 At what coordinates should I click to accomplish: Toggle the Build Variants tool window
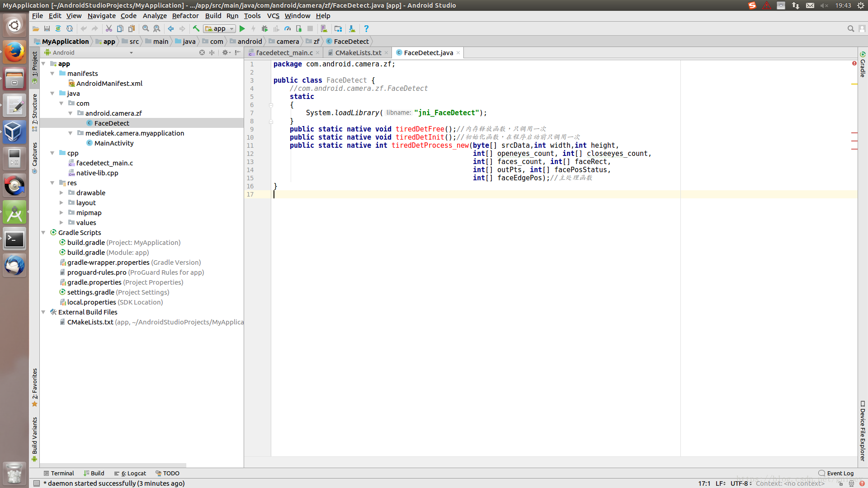[x=34, y=439]
